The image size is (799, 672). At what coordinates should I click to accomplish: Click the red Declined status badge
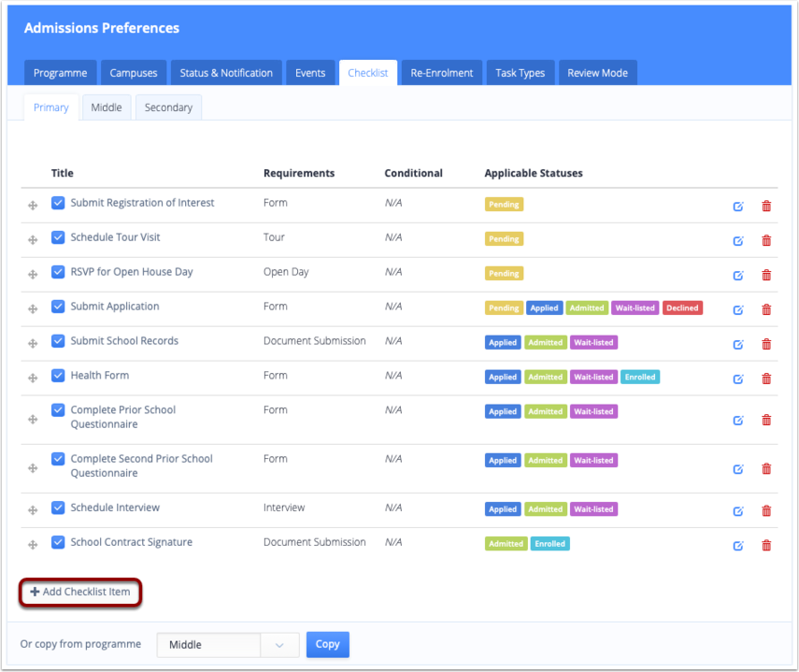point(682,308)
